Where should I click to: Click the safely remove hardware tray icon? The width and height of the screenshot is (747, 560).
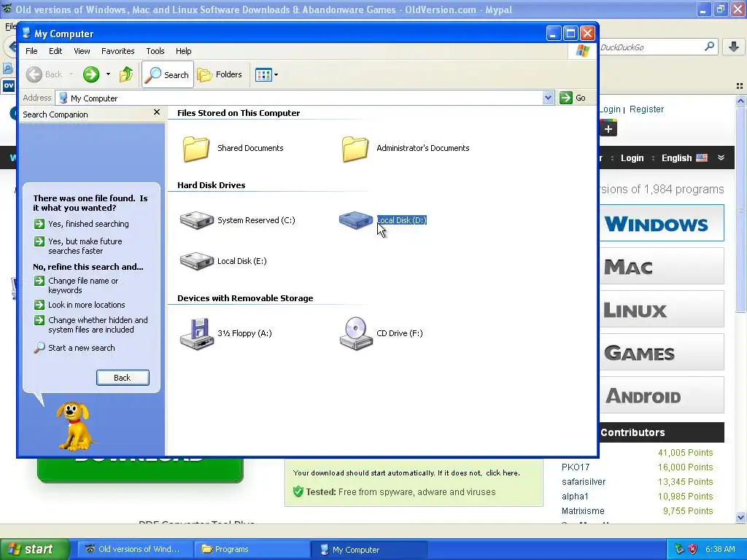pos(679,549)
